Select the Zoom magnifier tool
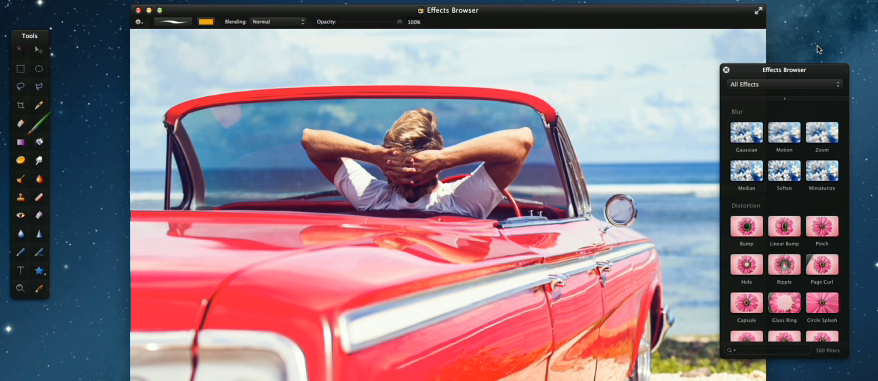 [20, 288]
